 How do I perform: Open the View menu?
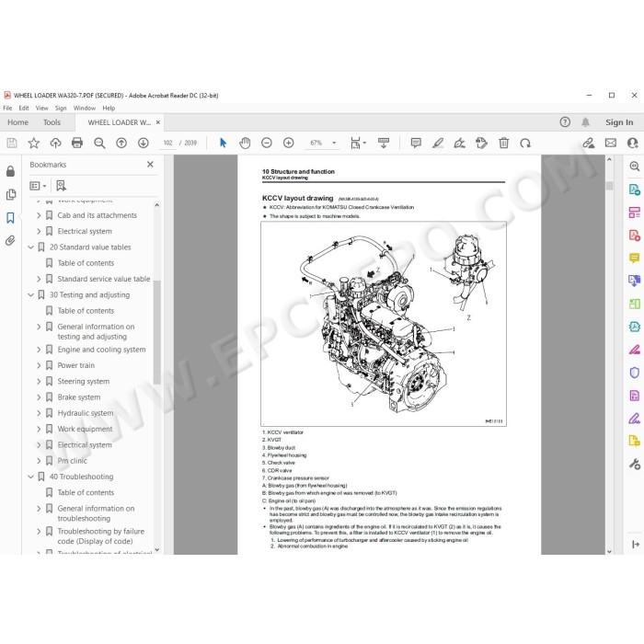click(42, 108)
